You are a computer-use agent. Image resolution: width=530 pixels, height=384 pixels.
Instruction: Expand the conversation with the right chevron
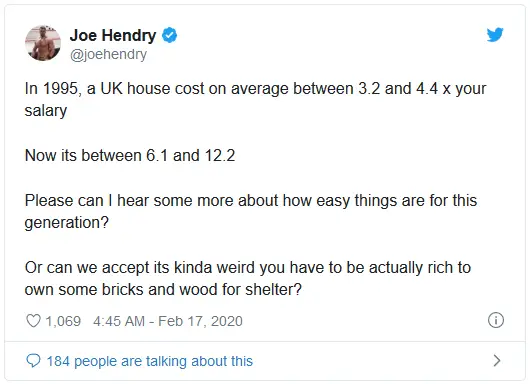pos(497,361)
